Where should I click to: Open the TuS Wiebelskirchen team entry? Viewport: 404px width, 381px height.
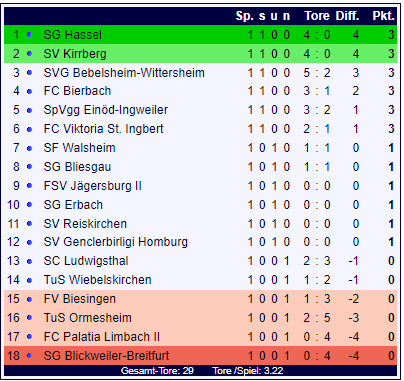point(97,280)
